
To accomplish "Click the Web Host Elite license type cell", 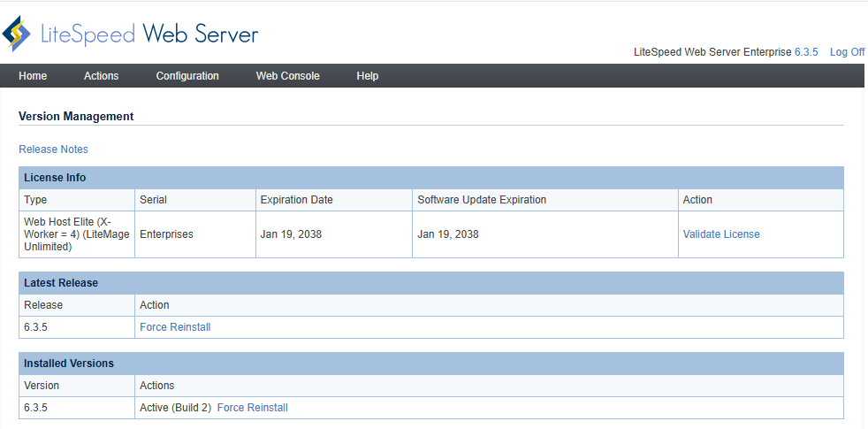I will [x=77, y=234].
